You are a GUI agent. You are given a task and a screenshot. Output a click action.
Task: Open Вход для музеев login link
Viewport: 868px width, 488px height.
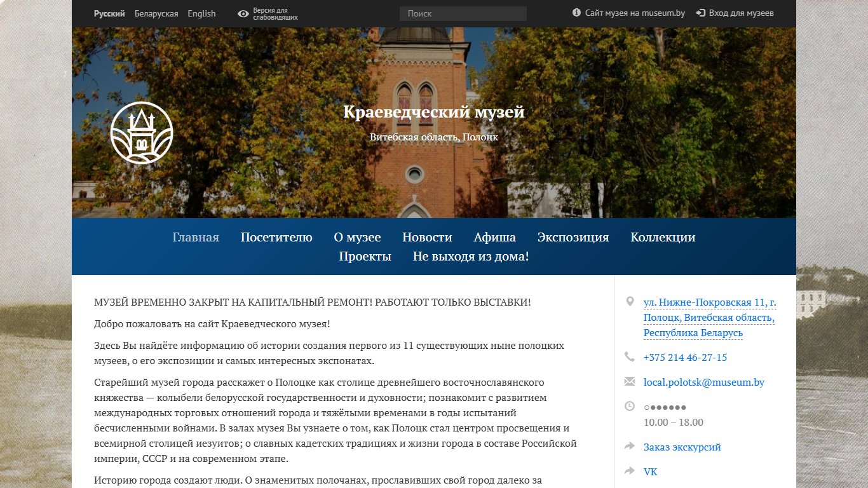point(741,13)
